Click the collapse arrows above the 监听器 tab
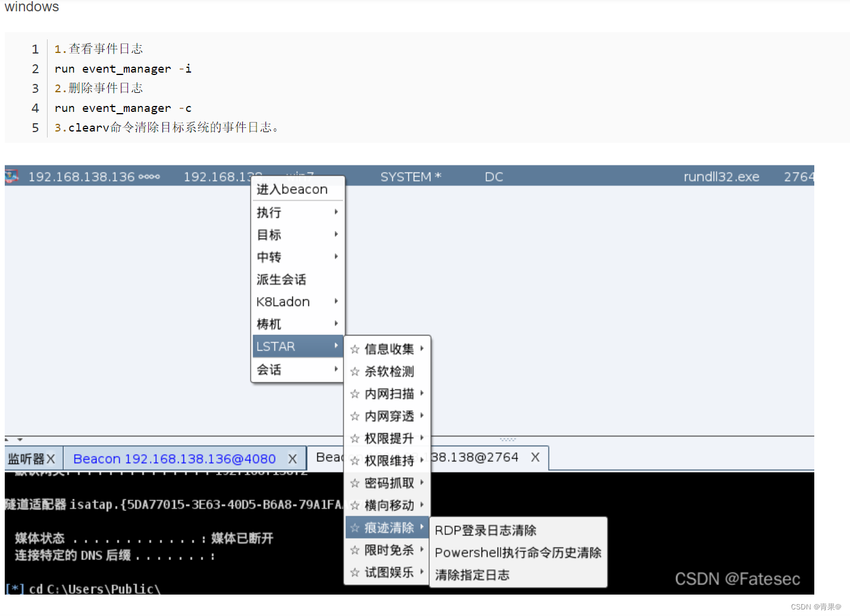This screenshot has width=850, height=616. tap(14, 440)
